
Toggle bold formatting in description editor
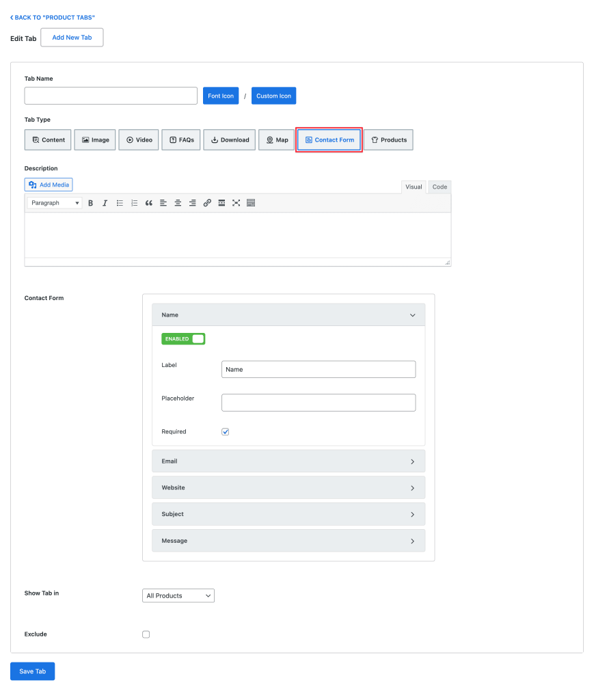(x=91, y=203)
